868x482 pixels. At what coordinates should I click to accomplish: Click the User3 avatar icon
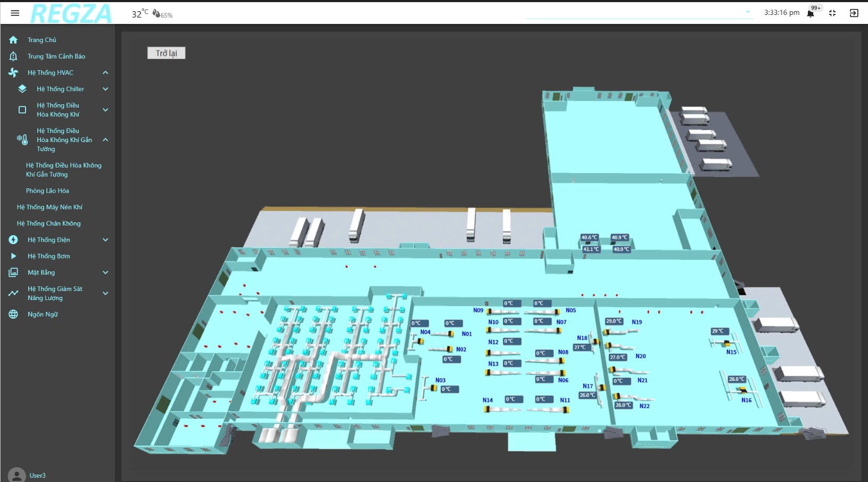[16, 475]
